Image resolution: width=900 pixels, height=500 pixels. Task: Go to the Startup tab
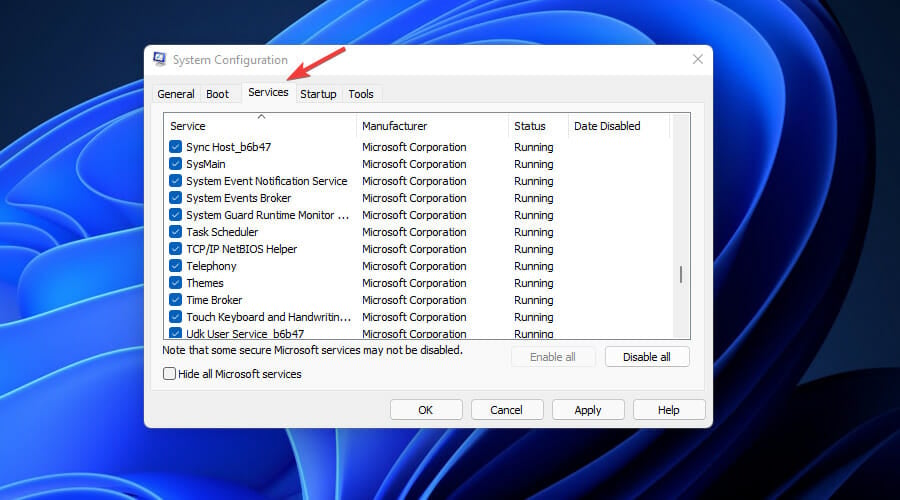tap(318, 94)
